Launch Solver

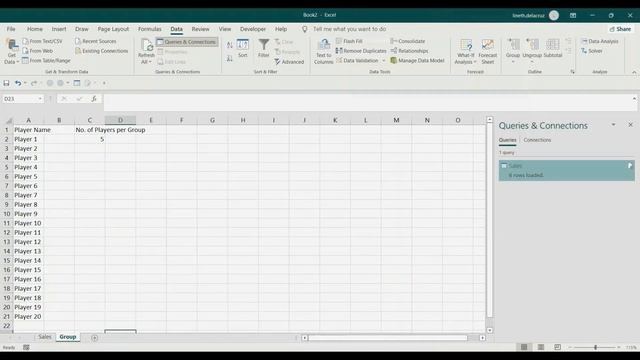pos(592,51)
